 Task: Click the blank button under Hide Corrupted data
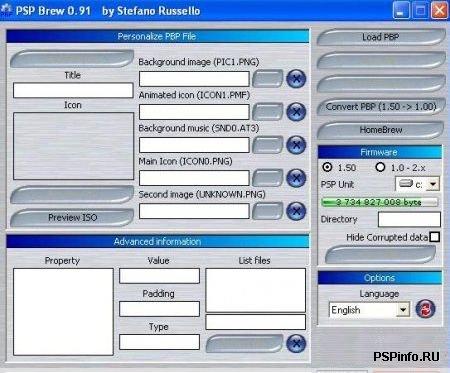[x=380, y=255]
